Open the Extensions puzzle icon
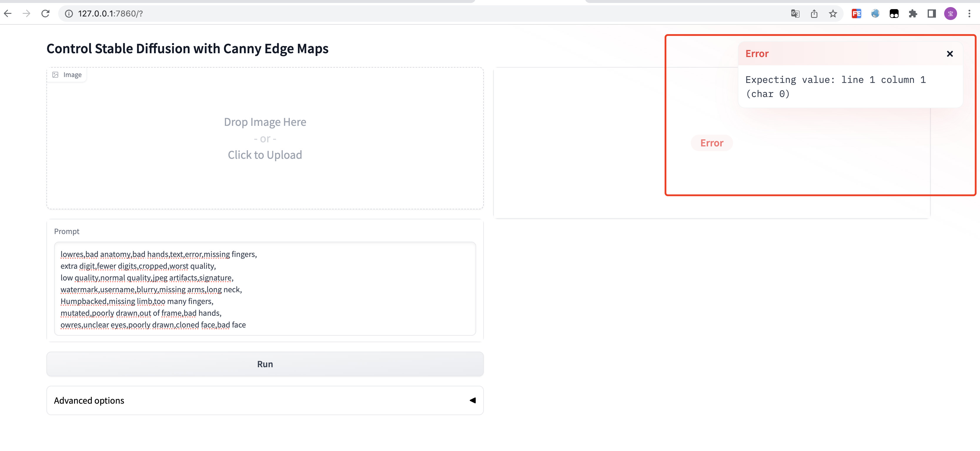The height and width of the screenshot is (451, 980). click(x=913, y=14)
